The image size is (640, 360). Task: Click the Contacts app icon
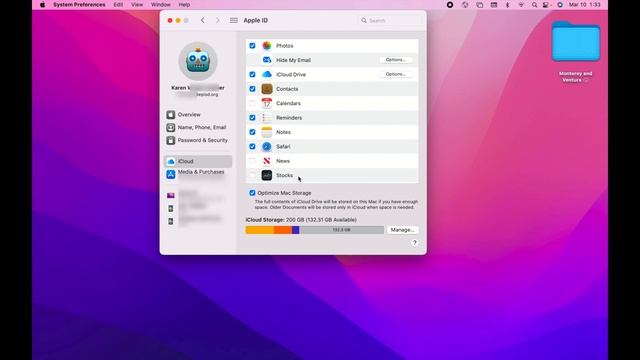click(267, 89)
